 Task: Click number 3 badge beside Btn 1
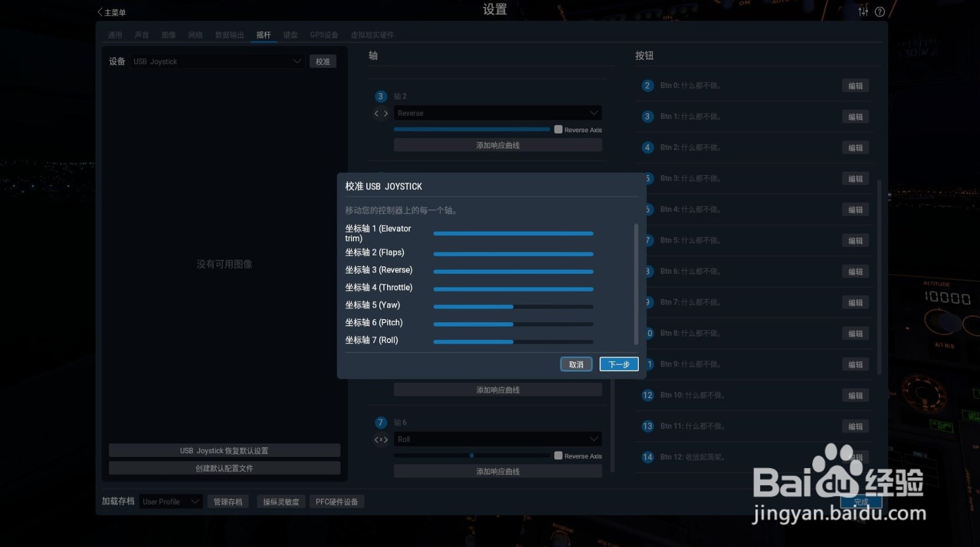click(647, 116)
